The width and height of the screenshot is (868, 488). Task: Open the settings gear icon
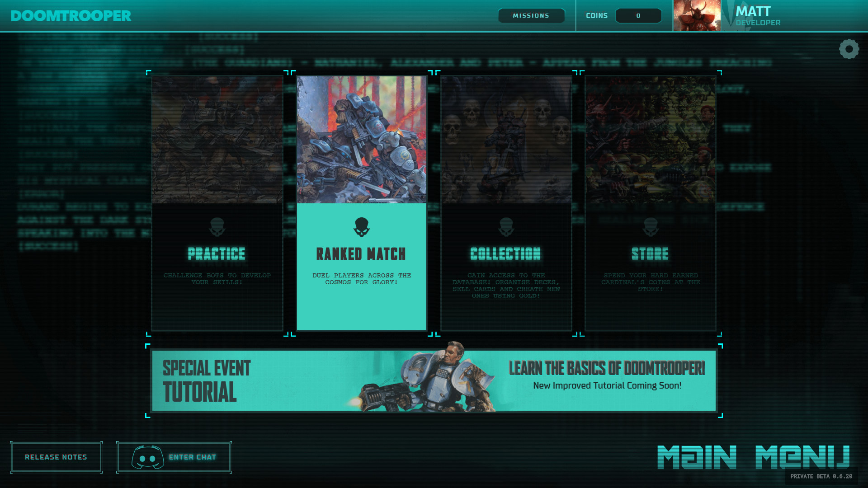pos(849,49)
